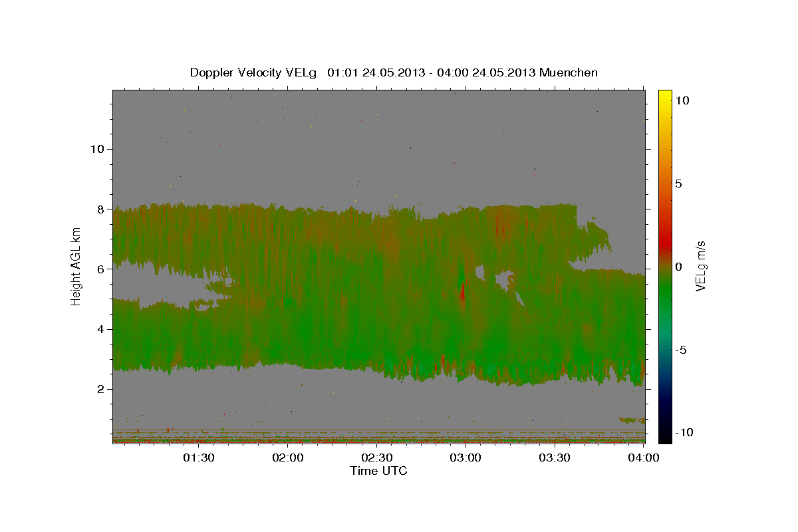
Task: Click the 03:30 time tick label
Action: [555, 458]
